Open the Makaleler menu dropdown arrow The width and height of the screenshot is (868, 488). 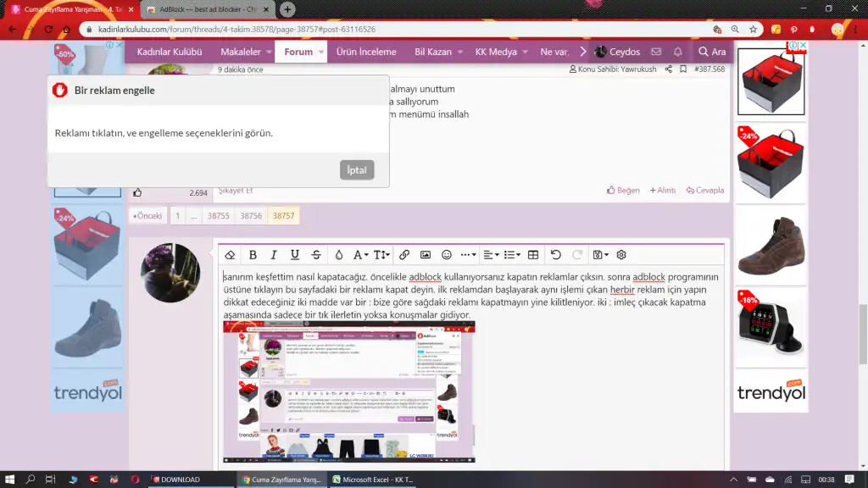tap(270, 53)
